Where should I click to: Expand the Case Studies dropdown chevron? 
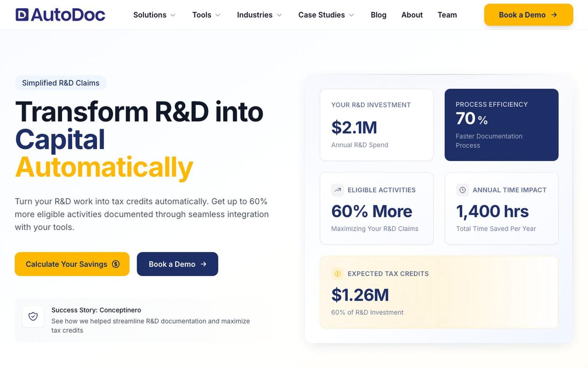[x=352, y=15]
